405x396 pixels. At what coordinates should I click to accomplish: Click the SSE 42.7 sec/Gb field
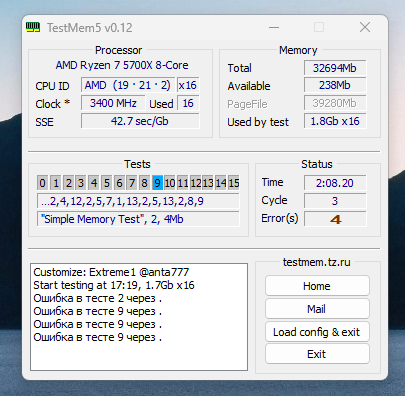pos(140,121)
